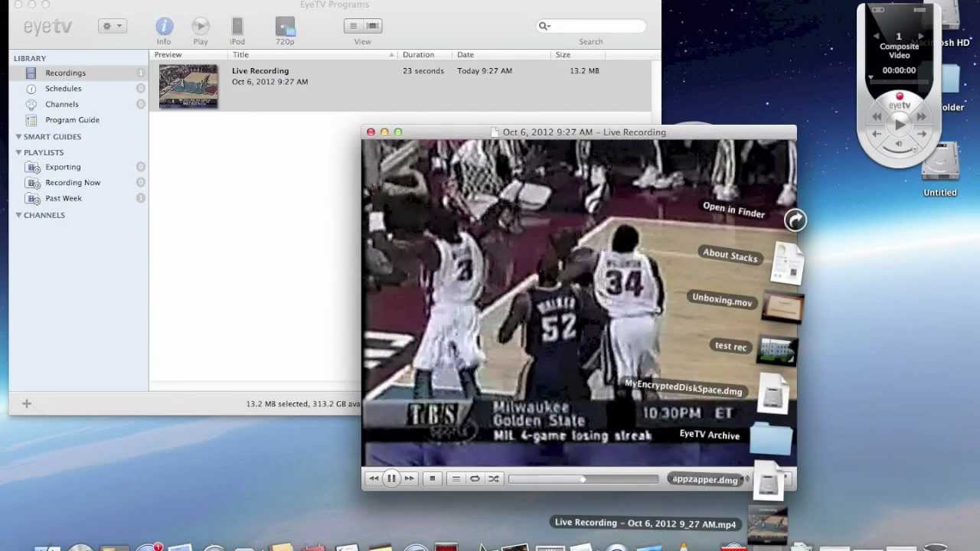Image resolution: width=980 pixels, height=551 pixels.
Task: Collapse the Playlists section
Action: (18, 152)
